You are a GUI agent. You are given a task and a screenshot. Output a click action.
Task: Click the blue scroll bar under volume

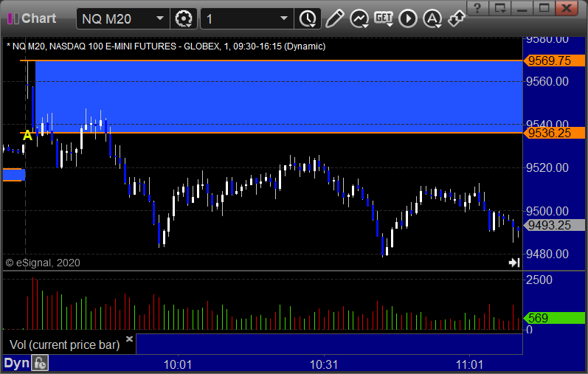tap(329, 344)
